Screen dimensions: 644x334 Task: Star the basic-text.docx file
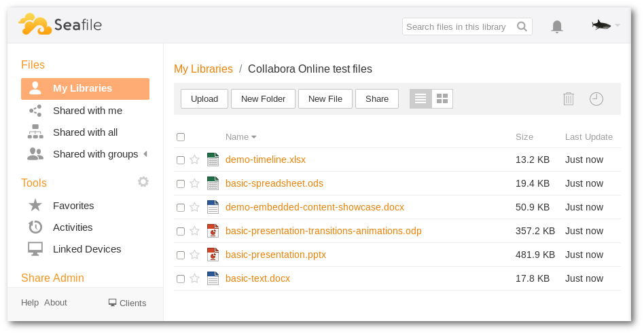point(195,278)
